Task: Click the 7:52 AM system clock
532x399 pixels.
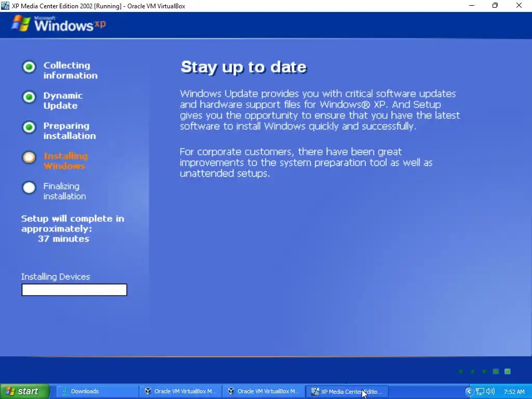Action: click(514, 392)
